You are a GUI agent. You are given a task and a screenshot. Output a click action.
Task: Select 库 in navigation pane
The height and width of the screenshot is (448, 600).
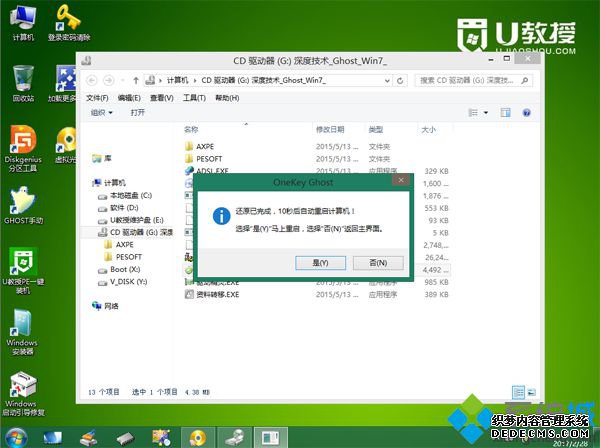pos(102,158)
